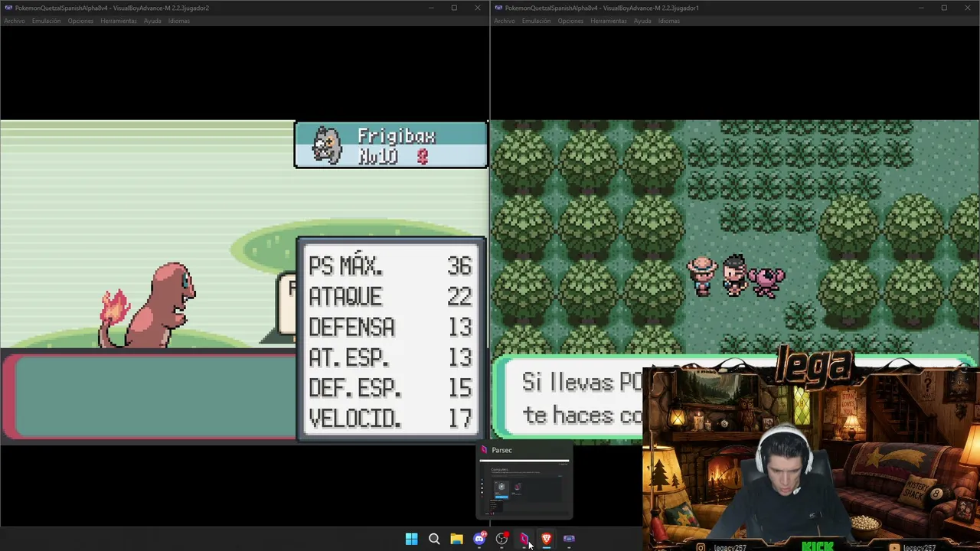Screen dimensions: 980x551
Task: Open Emulación menu in jugador2 window
Action: pos(46,21)
